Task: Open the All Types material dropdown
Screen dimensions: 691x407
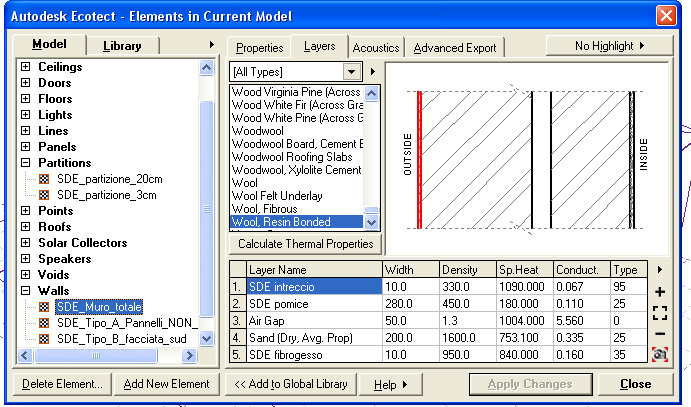Action: [x=352, y=71]
